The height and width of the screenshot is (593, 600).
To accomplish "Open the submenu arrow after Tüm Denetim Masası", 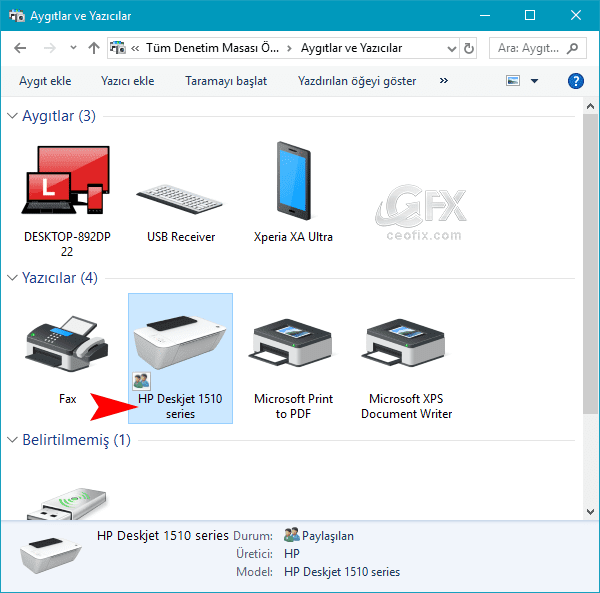I will pos(289,49).
